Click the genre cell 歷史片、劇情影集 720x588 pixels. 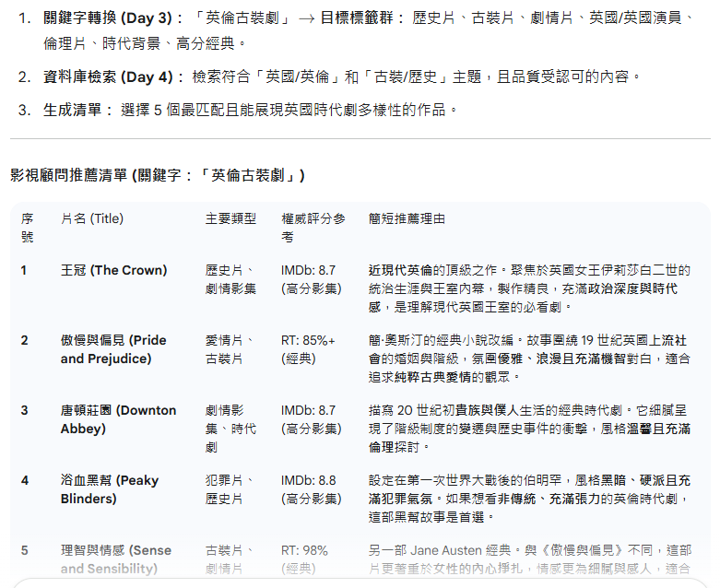click(230, 279)
